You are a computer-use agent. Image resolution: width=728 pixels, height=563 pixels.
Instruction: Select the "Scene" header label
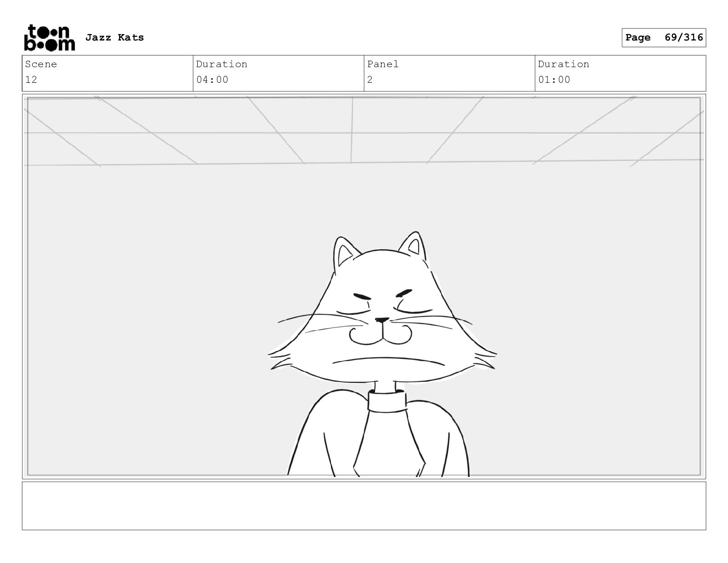41,64
